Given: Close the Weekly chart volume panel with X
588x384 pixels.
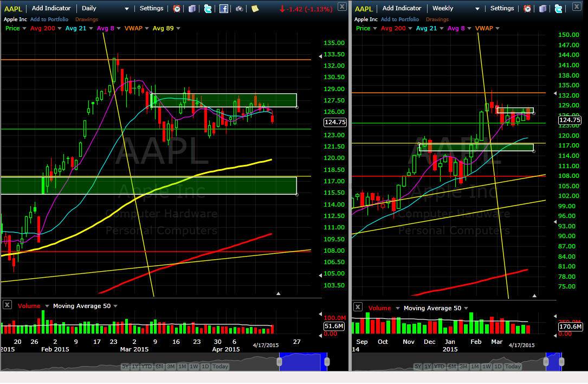Looking at the screenshot, I should click(x=358, y=307).
